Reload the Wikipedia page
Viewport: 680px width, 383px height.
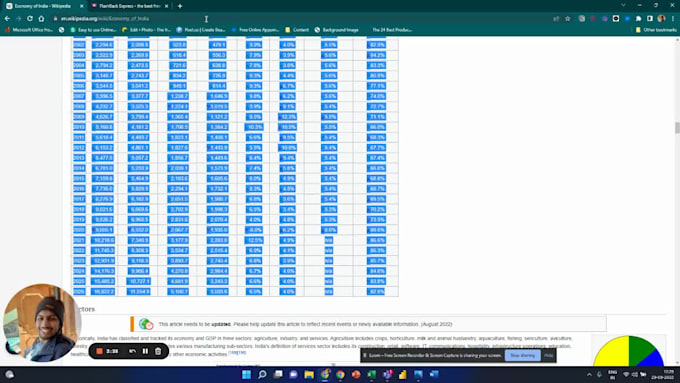(x=29, y=19)
